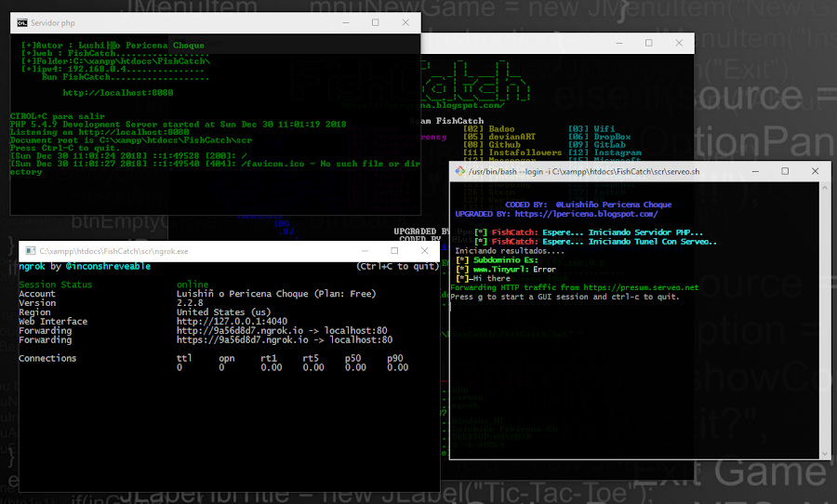Click 'Iniciando Servidor PHP...' line
The width and height of the screenshot is (837, 504).
[x=589, y=232]
